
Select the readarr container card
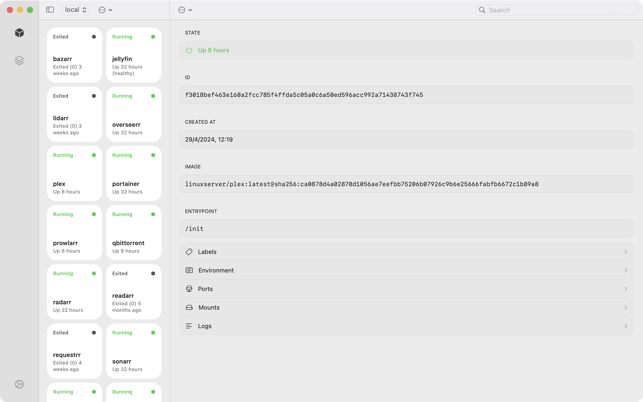point(134,292)
